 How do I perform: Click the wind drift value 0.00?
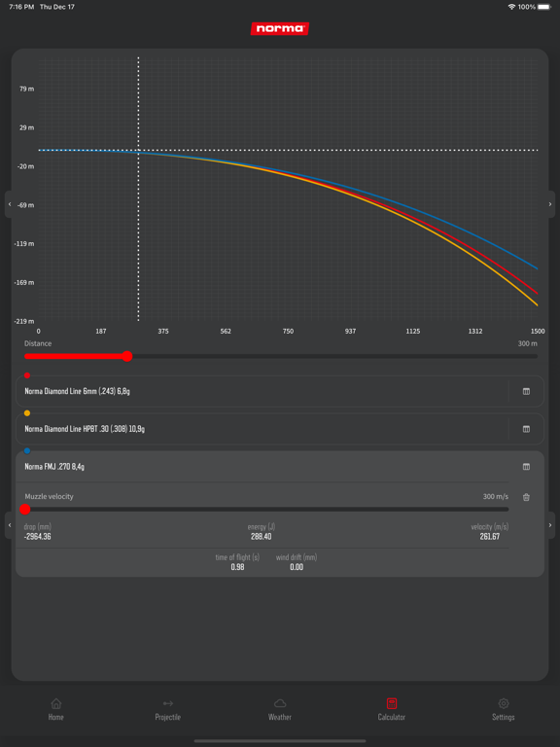297,567
